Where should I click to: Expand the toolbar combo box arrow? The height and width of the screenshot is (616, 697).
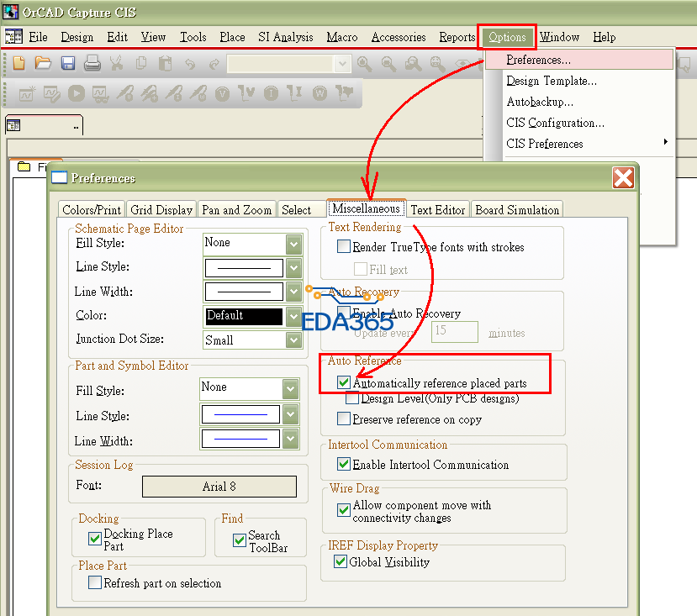(x=342, y=64)
